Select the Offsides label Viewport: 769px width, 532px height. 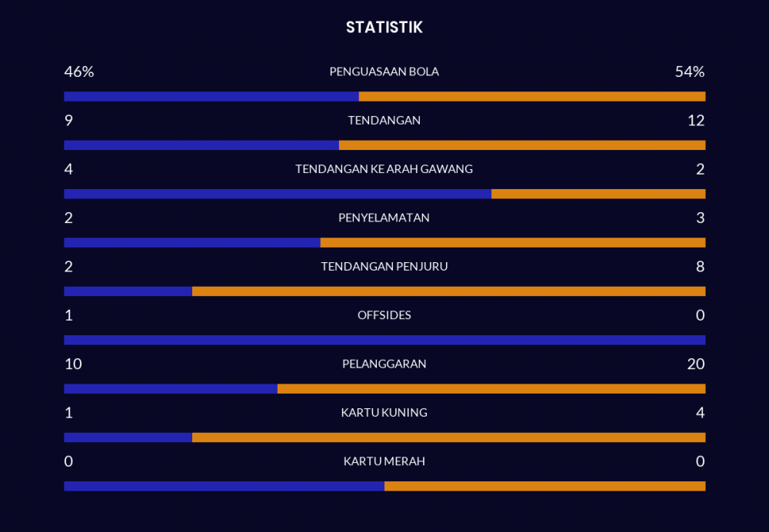[384, 315]
